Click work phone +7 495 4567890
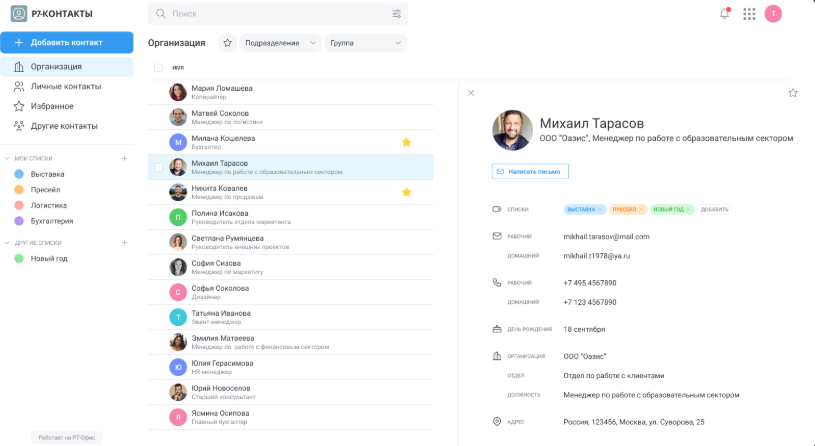Viewport: 815px width, 446px height. (x=590, y=283)
